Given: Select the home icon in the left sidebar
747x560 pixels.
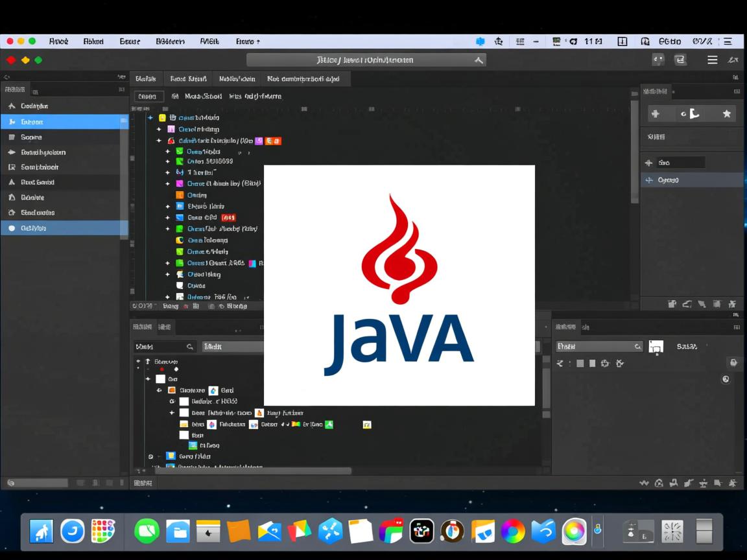Looking at the screenshot, I should tap(14, 213).
